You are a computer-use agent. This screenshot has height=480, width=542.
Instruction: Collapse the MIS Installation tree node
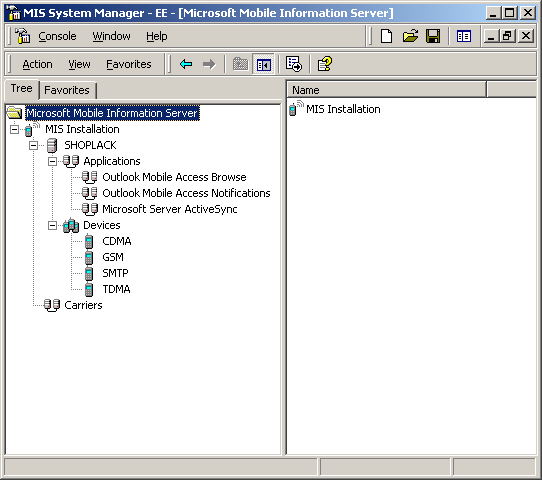click(15, 130)
